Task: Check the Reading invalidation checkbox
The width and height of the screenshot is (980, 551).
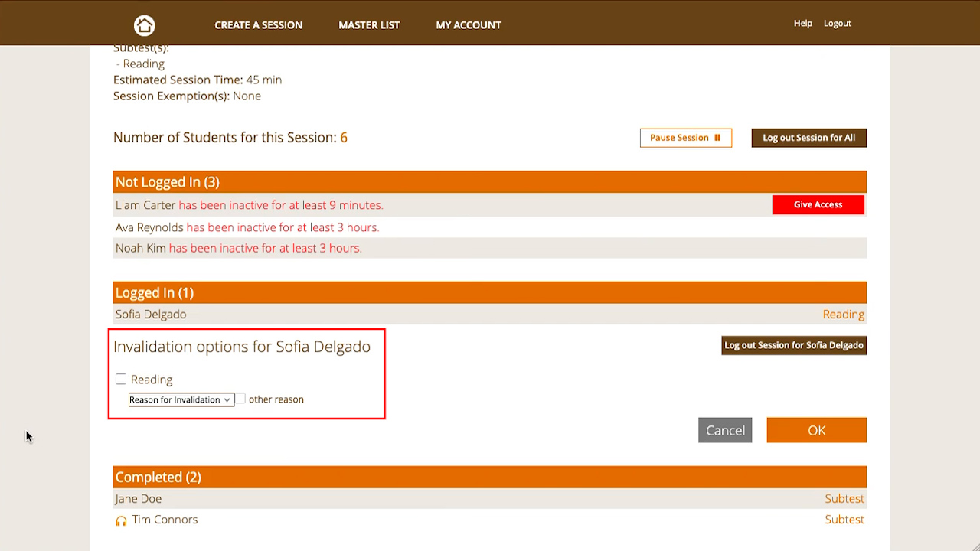Action: pos(121,380)
